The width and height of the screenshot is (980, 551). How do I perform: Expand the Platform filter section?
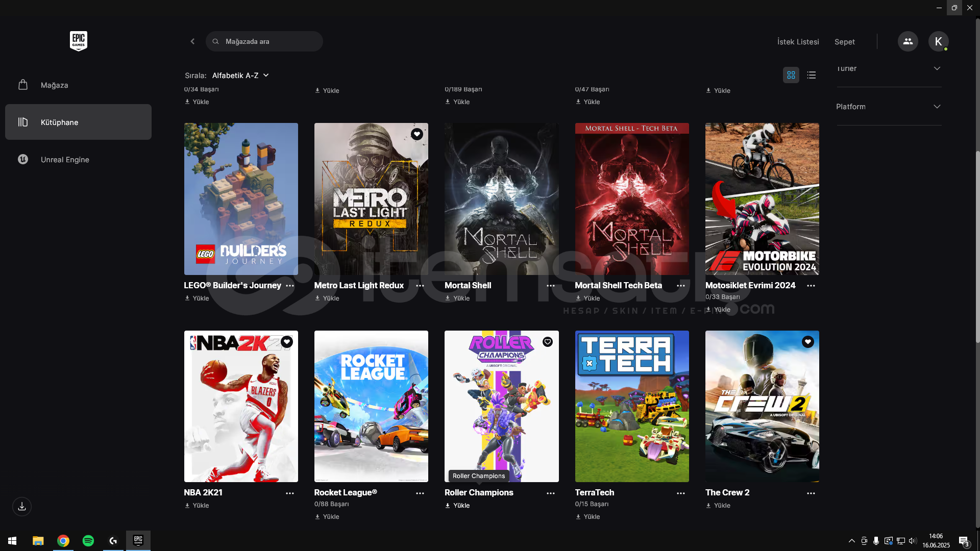tap(889, 107)
